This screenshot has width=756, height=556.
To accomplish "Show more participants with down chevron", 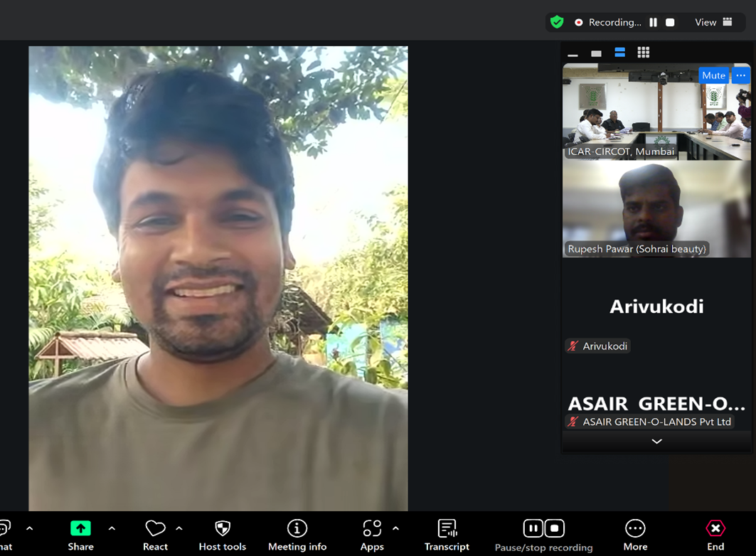I will tap(656, 442).
